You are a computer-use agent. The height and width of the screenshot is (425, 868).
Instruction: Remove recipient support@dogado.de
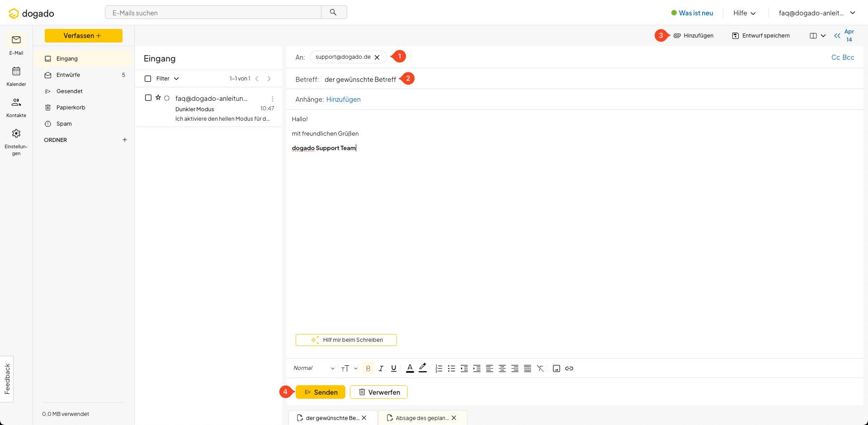pos(377,57)
